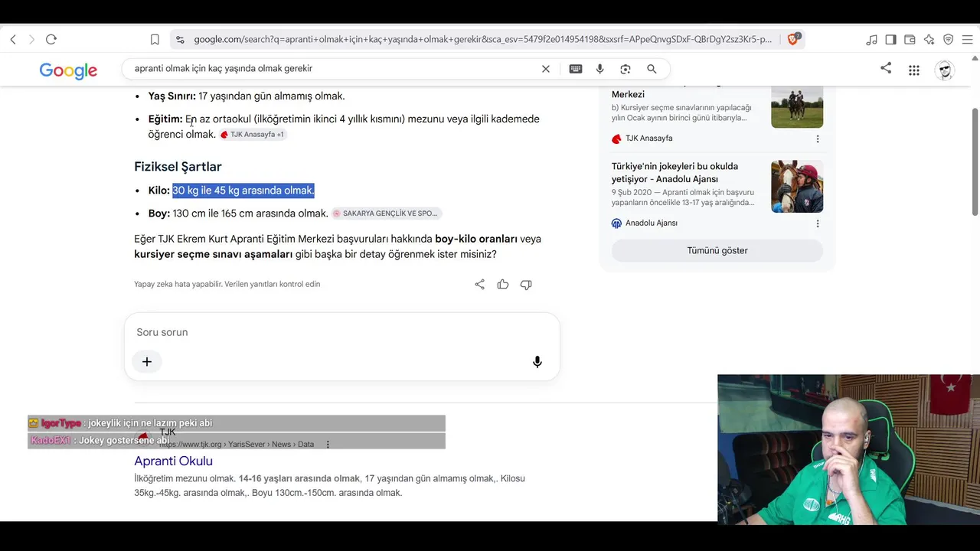980x551 pixels.
Task: Open the TJK result options menu
Action: tap(328, 445)
